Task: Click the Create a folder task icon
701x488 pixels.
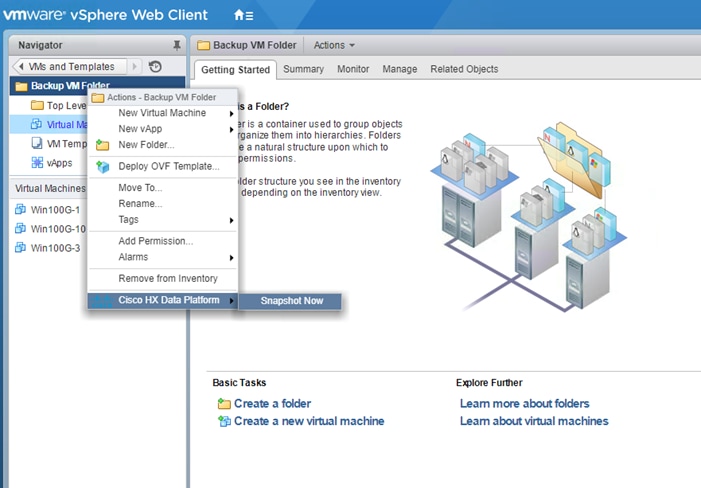Action: (224, 404)
